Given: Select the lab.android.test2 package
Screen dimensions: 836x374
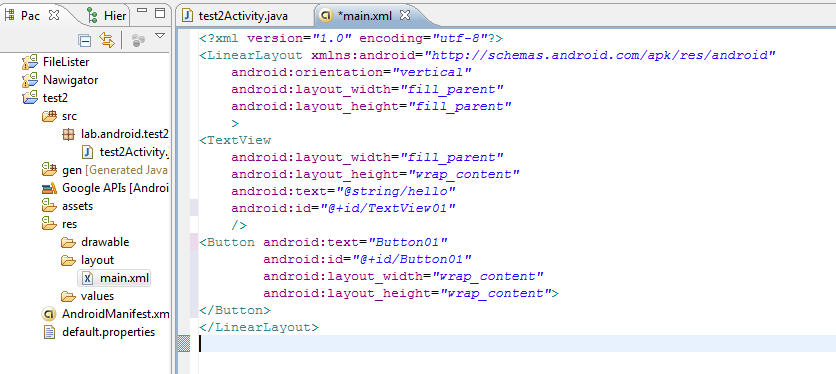Looking at the screenshot, I should (x=125, y=134).
